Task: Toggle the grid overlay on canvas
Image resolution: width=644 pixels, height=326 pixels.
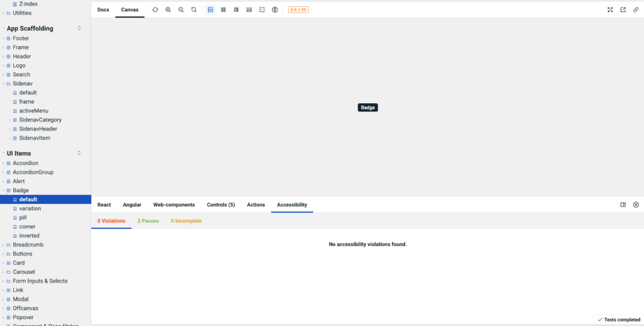Action: (223, 10)
